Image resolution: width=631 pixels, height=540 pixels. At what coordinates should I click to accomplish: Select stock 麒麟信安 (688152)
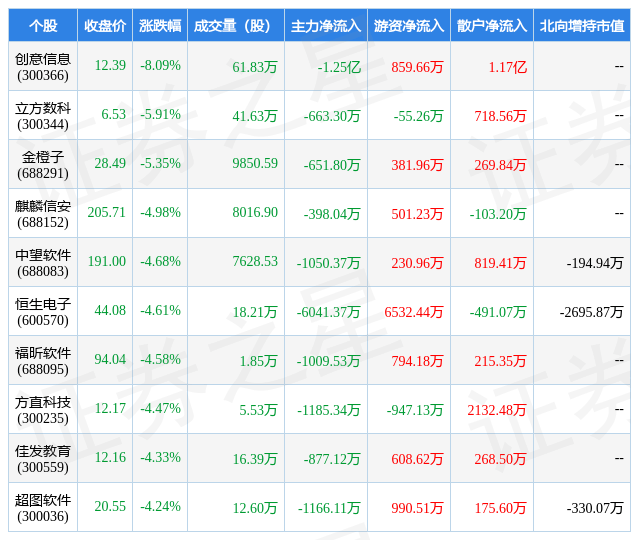click(x=43, y=214)
